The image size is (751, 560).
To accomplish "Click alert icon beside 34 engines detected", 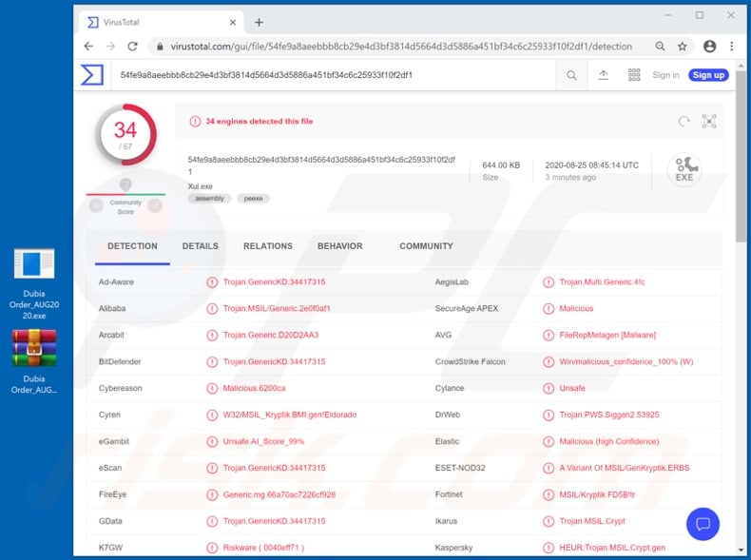I will [x=195, y=122].
